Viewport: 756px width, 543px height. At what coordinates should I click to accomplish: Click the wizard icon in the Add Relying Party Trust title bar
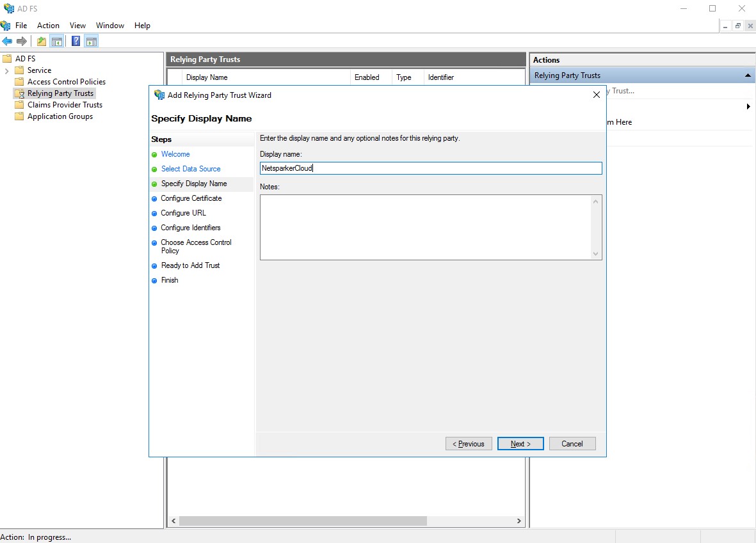click(158, 95)
